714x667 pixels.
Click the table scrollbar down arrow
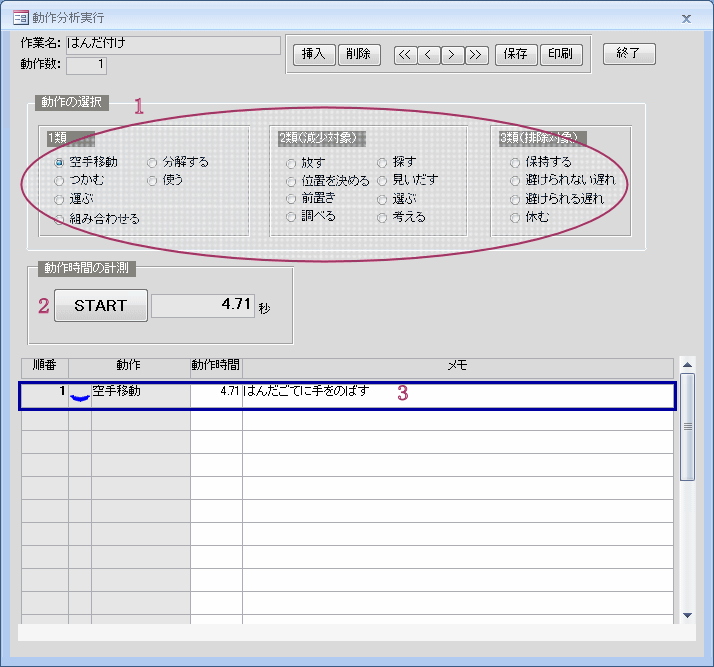pos(688,616)
